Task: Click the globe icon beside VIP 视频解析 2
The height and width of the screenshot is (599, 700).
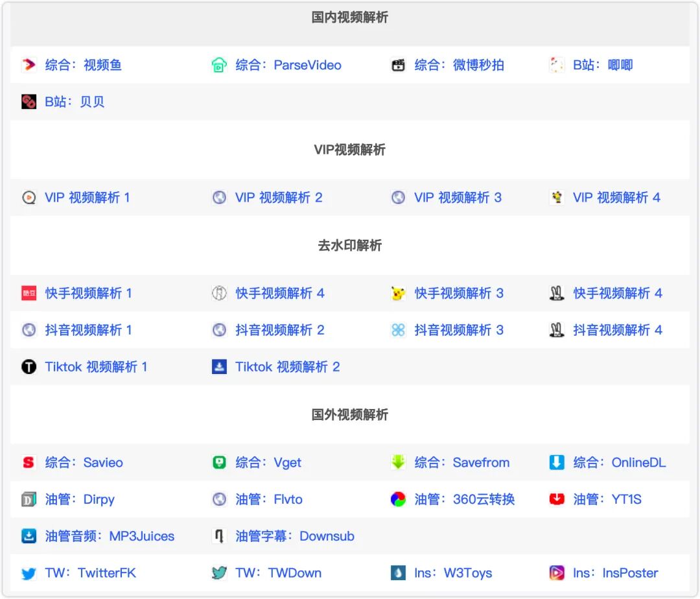Action: point(219,197)
